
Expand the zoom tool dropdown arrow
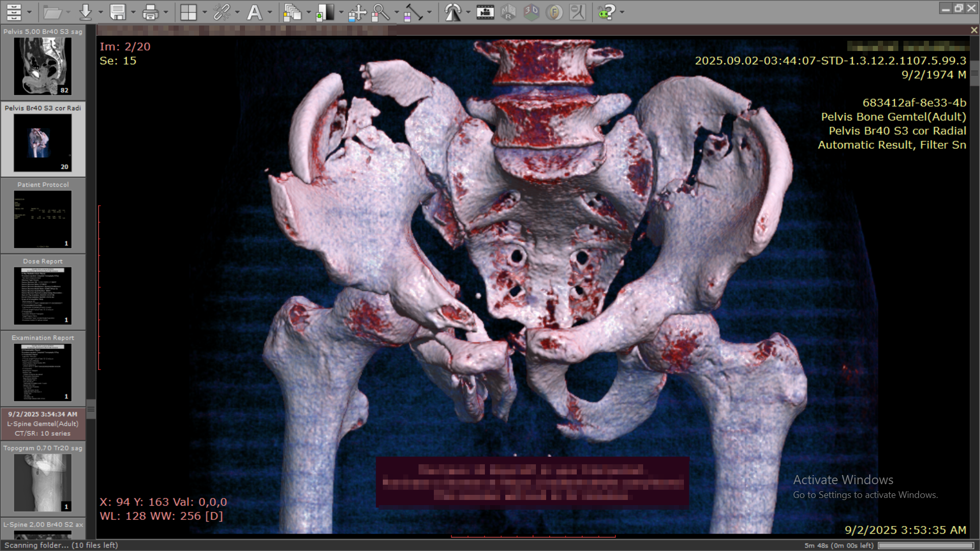point(397,12)
